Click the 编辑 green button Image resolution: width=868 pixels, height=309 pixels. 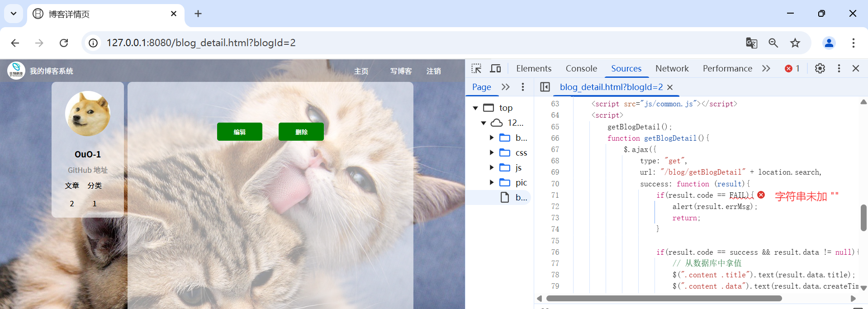(x=240, y=132)
